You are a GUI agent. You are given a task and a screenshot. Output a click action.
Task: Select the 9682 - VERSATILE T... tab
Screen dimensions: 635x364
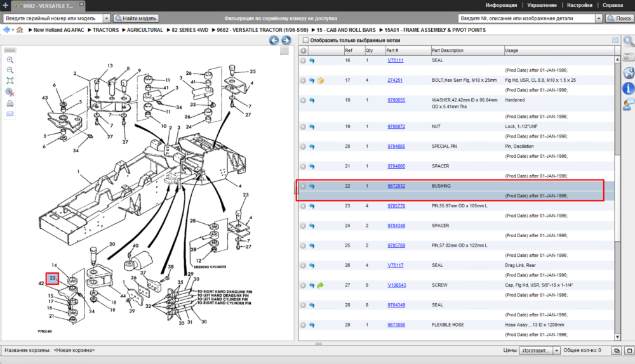click(48, 6)
